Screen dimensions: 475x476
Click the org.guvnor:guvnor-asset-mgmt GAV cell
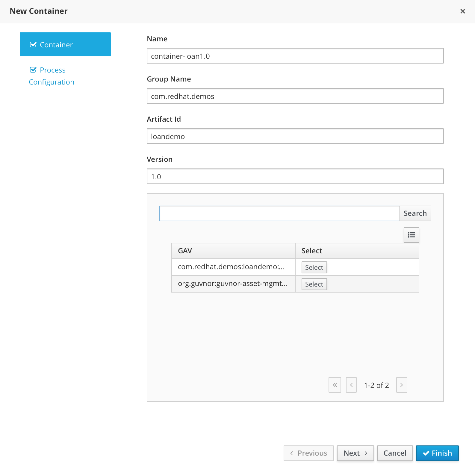coord(233,284)
